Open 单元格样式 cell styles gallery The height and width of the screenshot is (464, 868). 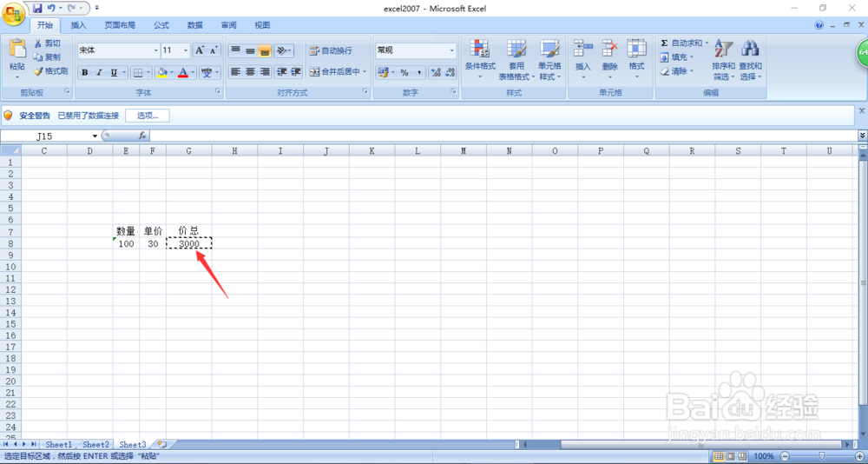pos(549,59)
